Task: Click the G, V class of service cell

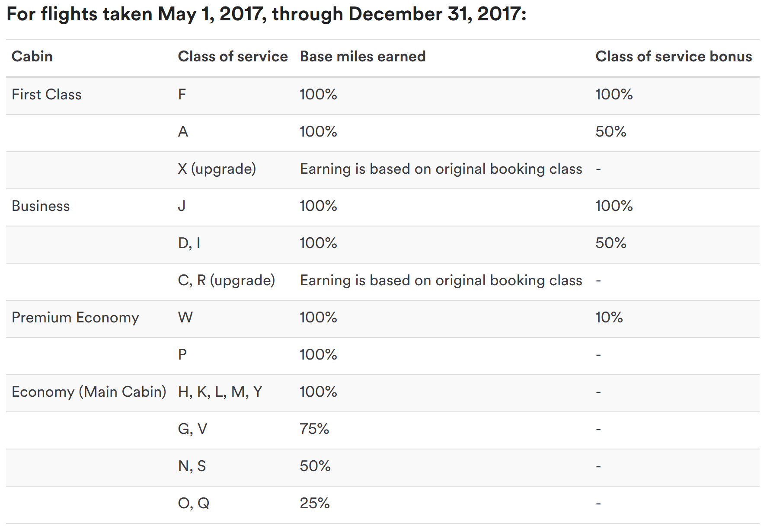Action: tap(192, 429)
